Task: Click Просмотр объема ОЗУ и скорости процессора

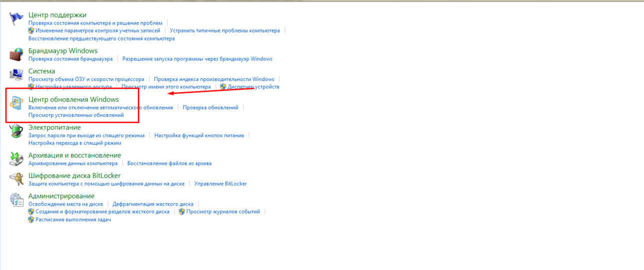Action: (x=86, y=79)
